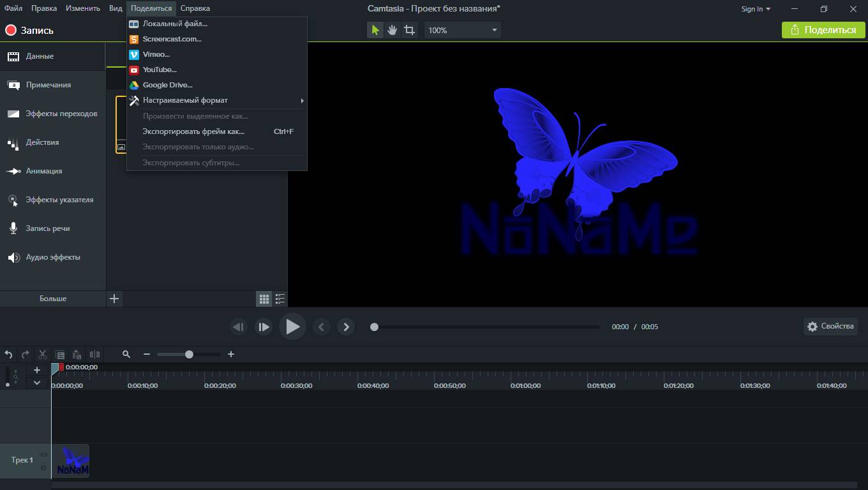Select the YouTube... export option
Screen dimensions: 868x490
point(217,70)
